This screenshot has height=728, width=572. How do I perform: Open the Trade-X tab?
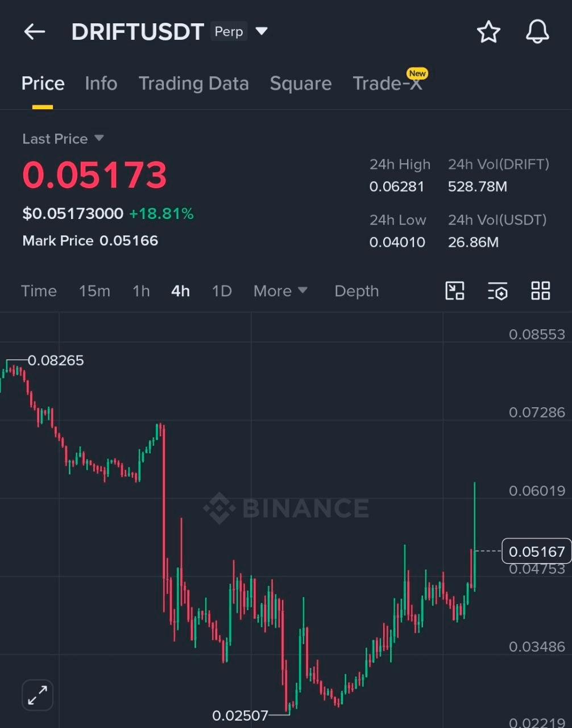pyautogui.click(x=388, y=84)
